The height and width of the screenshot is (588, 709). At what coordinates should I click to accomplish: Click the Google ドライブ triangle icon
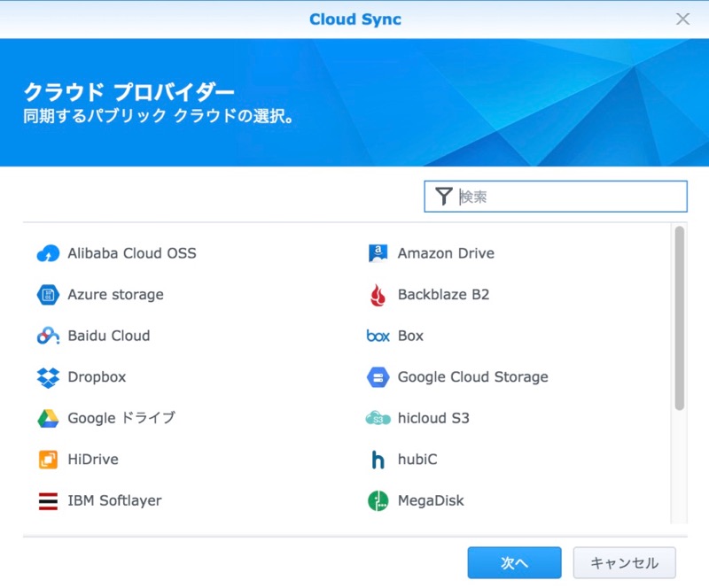coord(48,419)
